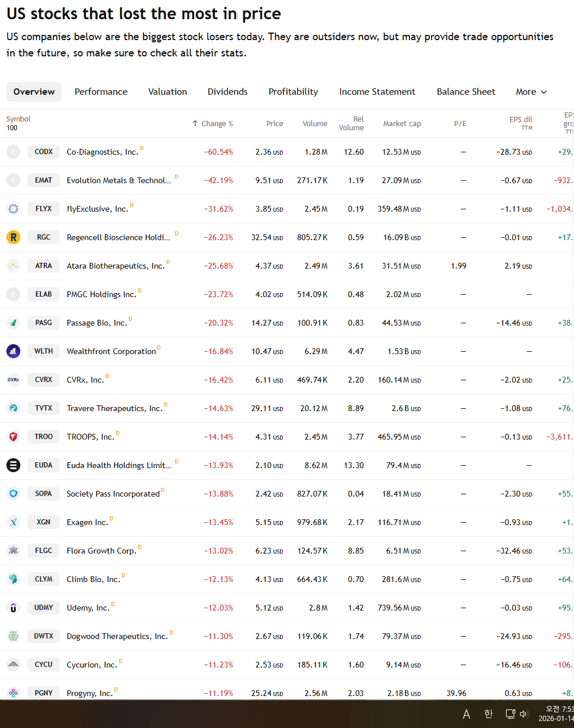Click the TROOPS TROO shield logo icon
This screenshot has width=574, height=728.
pos(13,437)
